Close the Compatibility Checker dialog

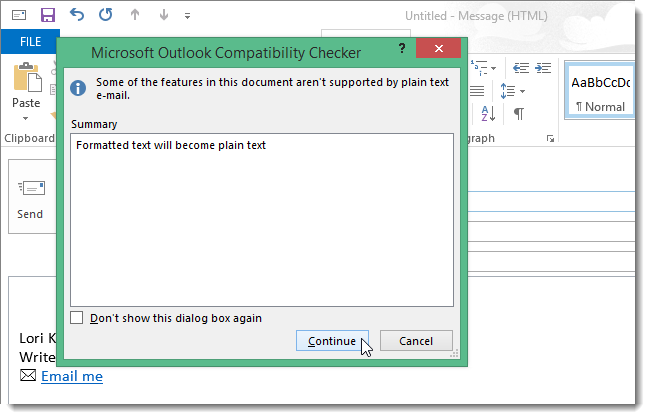[x=439, y=48]
